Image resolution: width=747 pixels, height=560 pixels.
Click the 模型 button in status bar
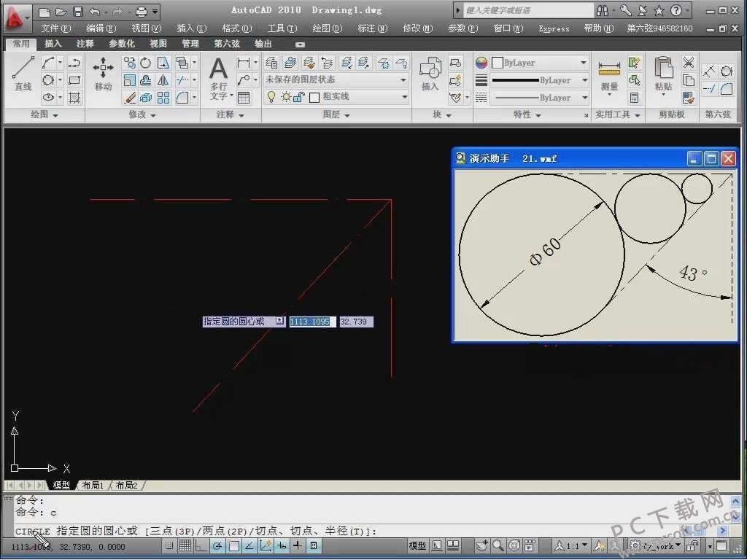(417, 545)
